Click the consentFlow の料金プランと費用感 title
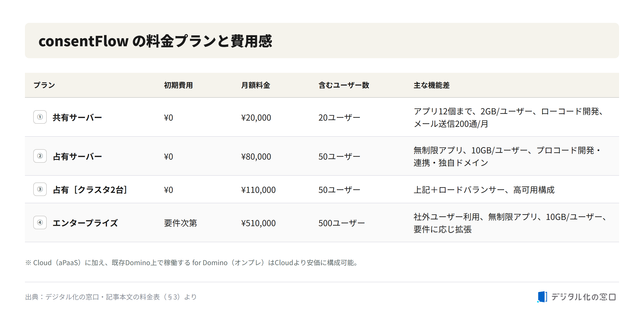Viewport: 644px width, 327px height. point(155,41)
